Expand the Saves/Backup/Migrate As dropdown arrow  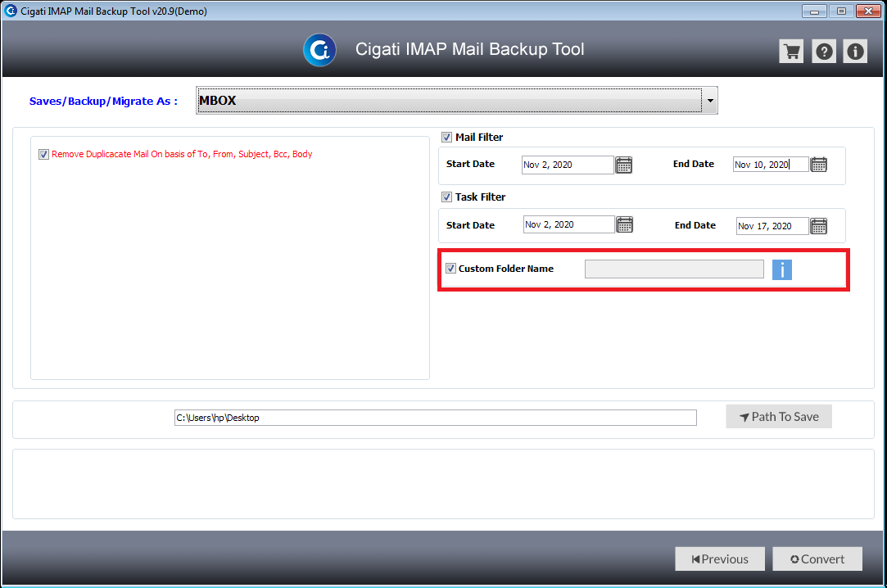[709, 101]
